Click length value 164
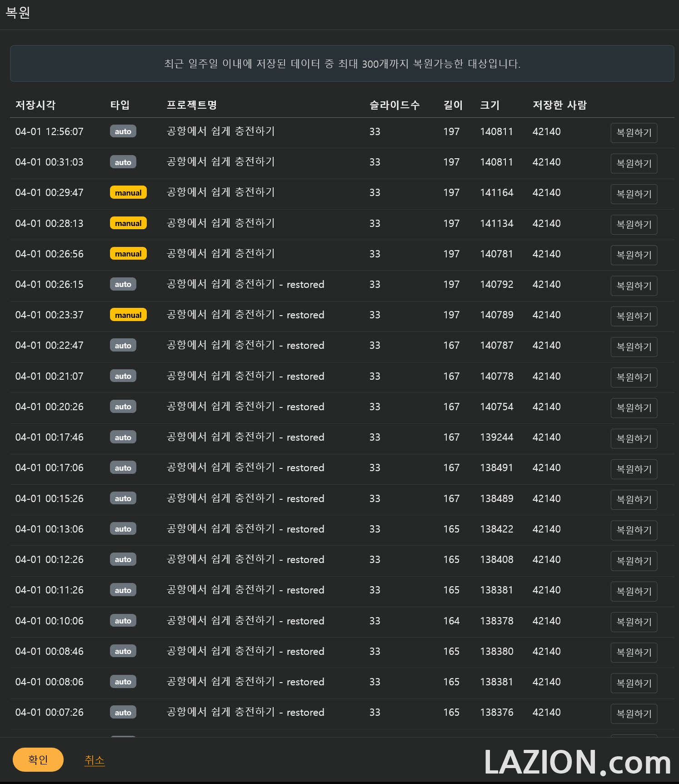679x784 pixels. pos(451,621)
